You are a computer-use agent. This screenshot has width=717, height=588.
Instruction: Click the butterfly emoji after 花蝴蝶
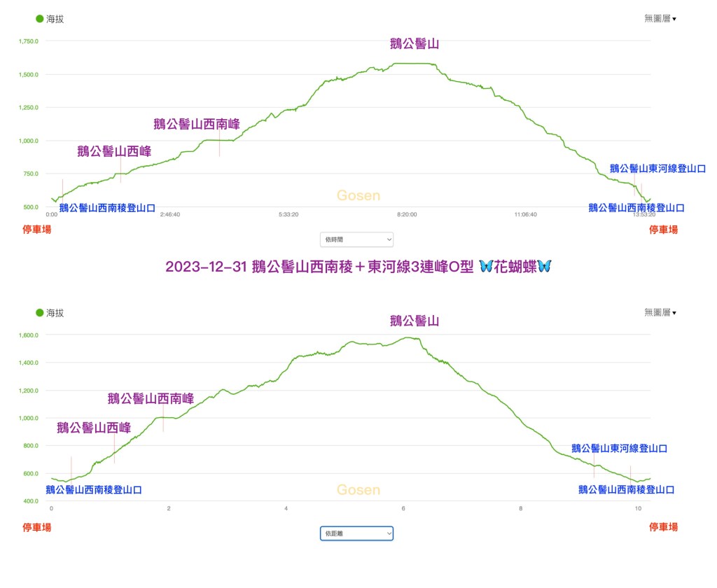(x=544, y=267)
